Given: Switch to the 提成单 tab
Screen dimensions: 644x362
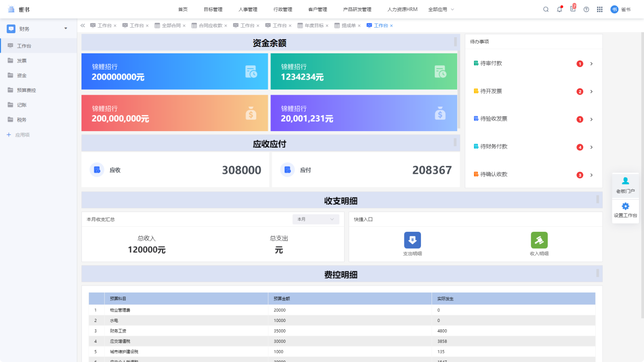Looking at the screenshot, I should tap(345, 26).
